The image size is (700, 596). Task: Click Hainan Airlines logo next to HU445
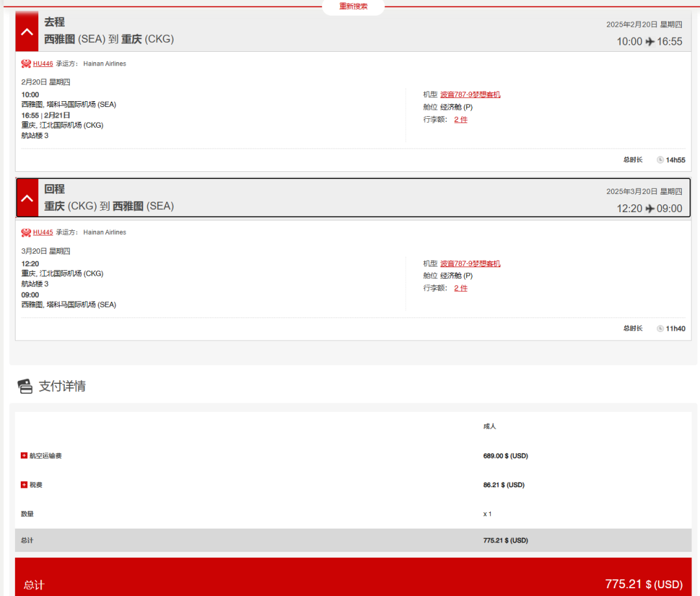click(x=26, y=232)
